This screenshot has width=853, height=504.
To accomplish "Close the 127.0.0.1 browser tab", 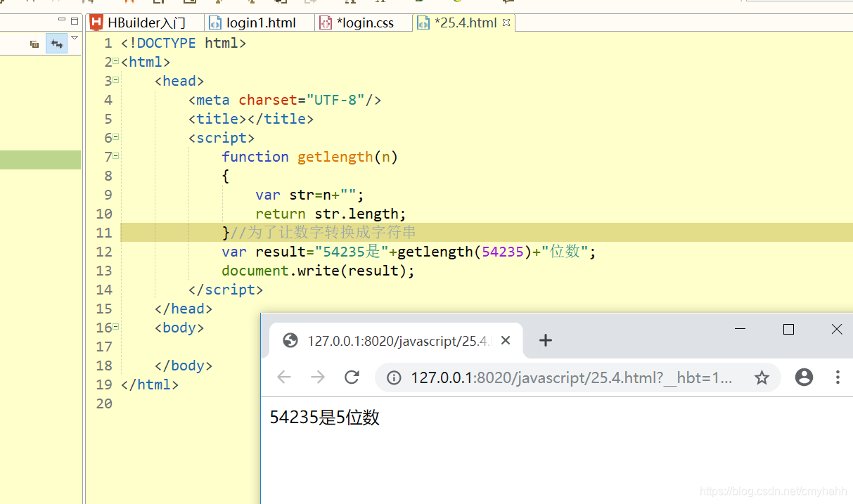I will (506, 341).
